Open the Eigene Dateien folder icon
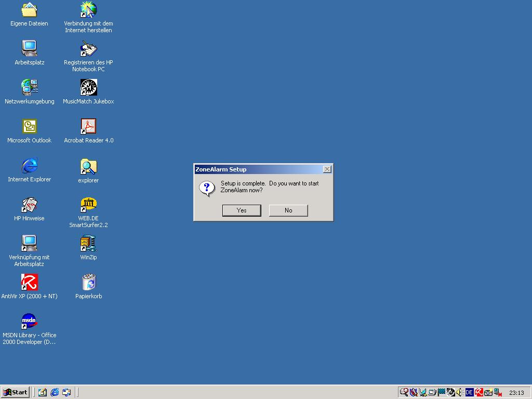Image resolution: width=532 pixels, height=399 pixels. point(29,14)
